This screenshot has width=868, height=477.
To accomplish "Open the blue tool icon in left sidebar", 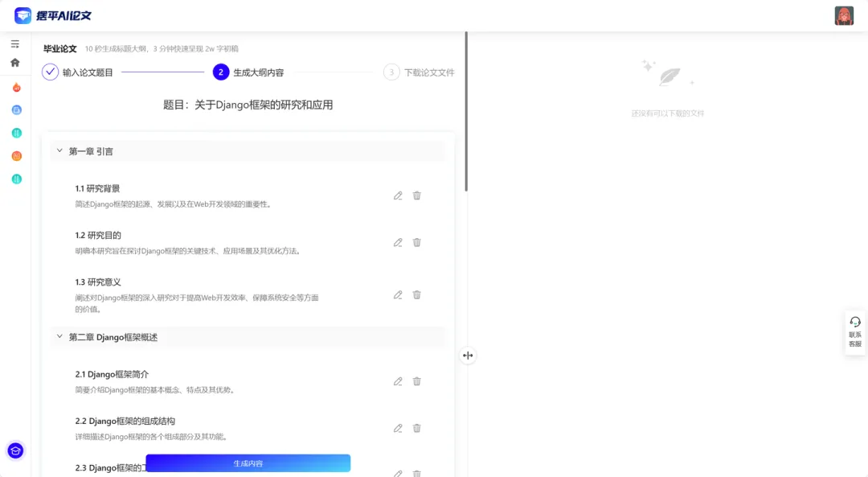I will tap(16, 109).
